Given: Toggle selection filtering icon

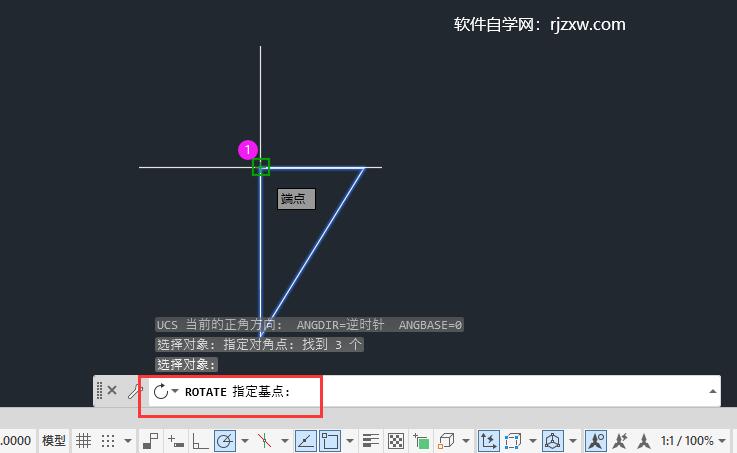Looking at the screenshot, I should click(x=512, y=441).
